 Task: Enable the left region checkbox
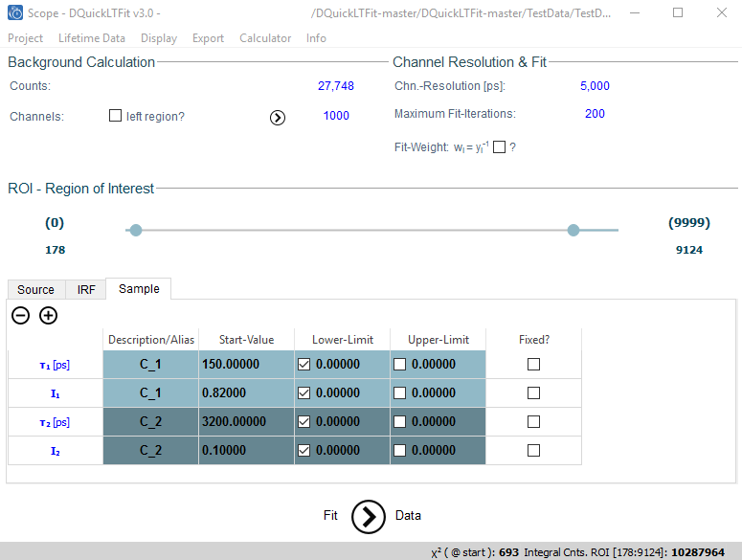[x=116, y=116]
